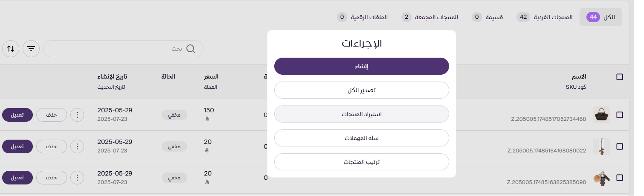Click the handbag product thumbnail

[x=601, y=115]
